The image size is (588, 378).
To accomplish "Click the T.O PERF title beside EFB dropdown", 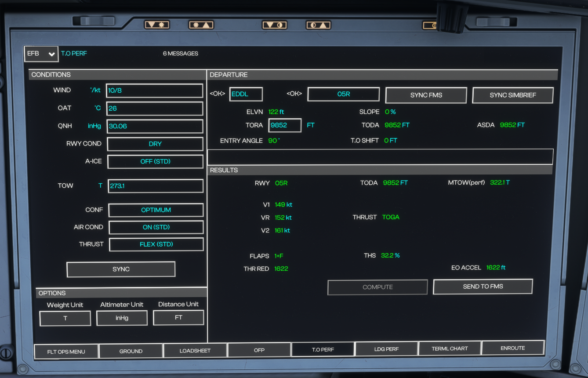I will 74,54.
